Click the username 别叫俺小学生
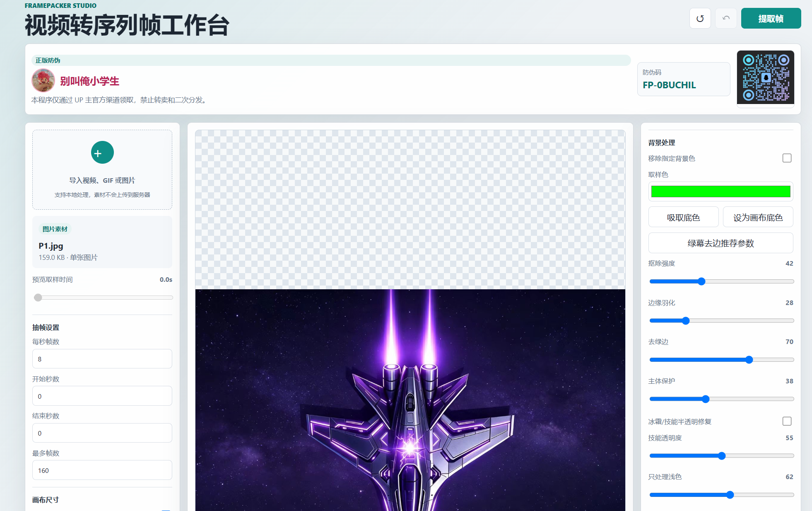Image resolution: width=812 pixels, height=511 pixels. [89, 81]
